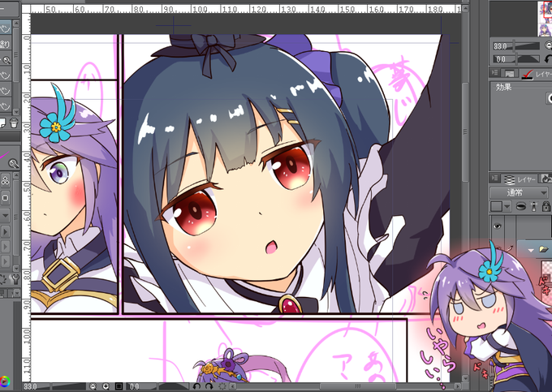Rotate canvas left using the bottom bar arrow
552x392 pixels.
(x=196, y=386)
